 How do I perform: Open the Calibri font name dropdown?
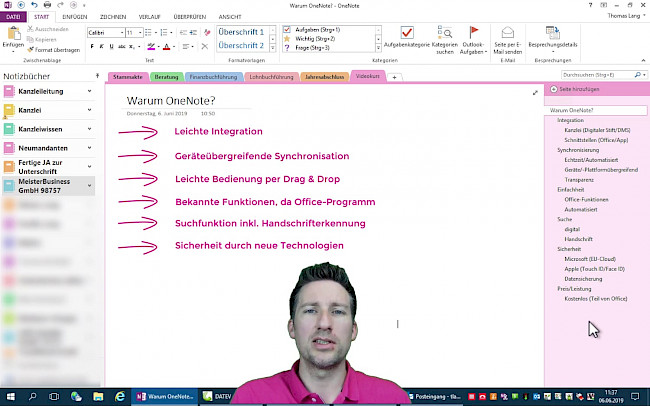(x=122, y=32)
